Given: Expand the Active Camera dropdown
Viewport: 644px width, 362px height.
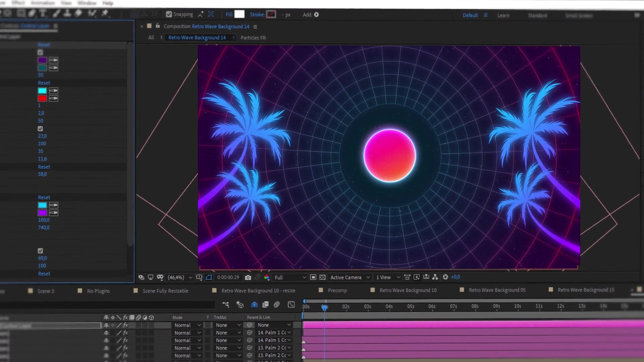Looking at the screenshot, I should pyautogui.click(x=350, y=277).
